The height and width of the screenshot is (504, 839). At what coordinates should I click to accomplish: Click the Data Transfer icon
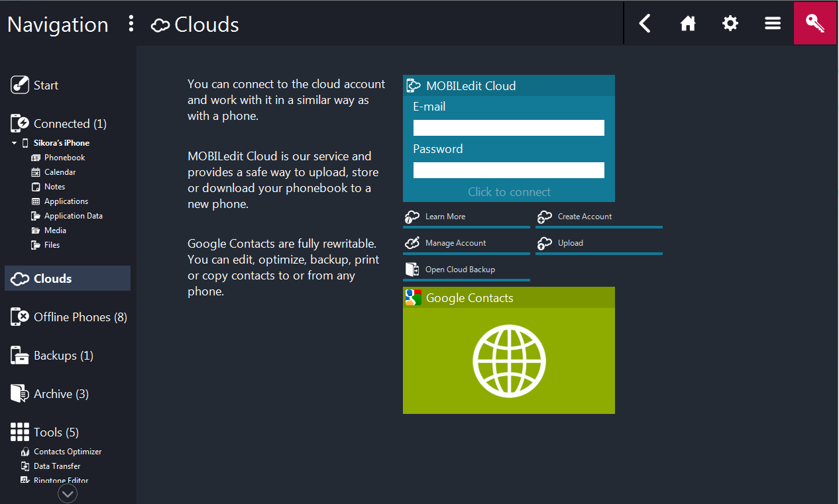(x=25, y=466)
